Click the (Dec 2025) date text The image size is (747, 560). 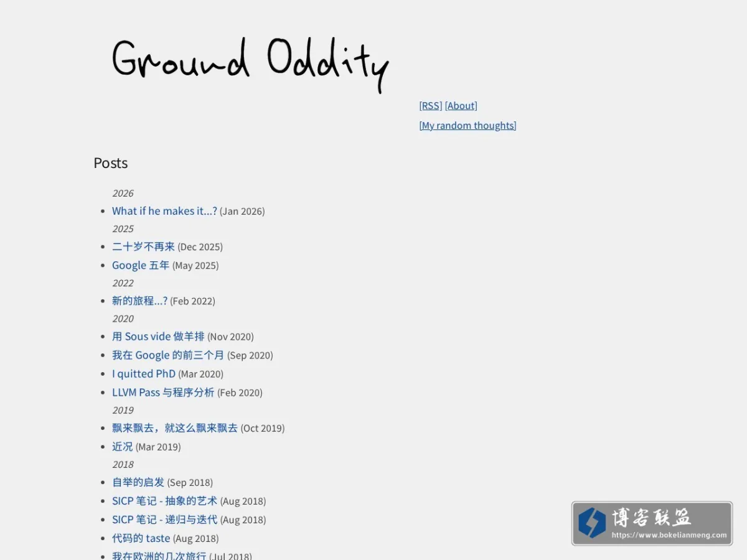point(200,246)
